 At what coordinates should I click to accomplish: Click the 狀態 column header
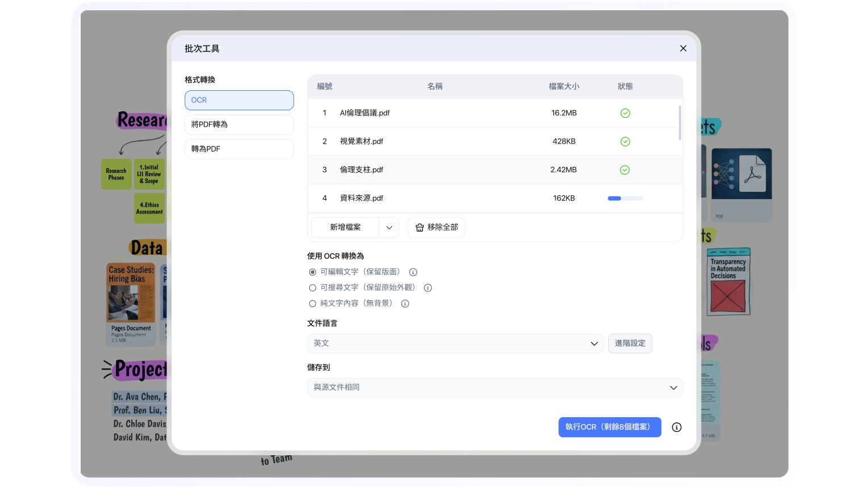[625, 86]
